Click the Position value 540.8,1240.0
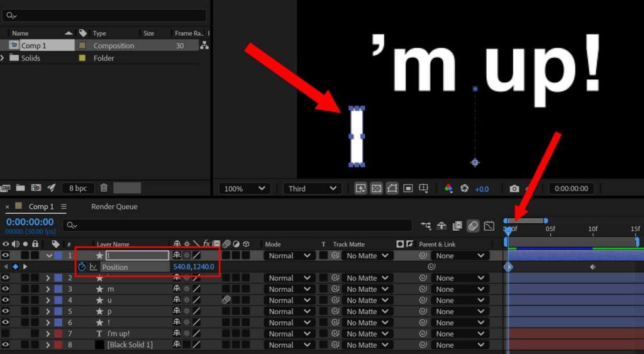Screen dimensions: 644x354 194,267
